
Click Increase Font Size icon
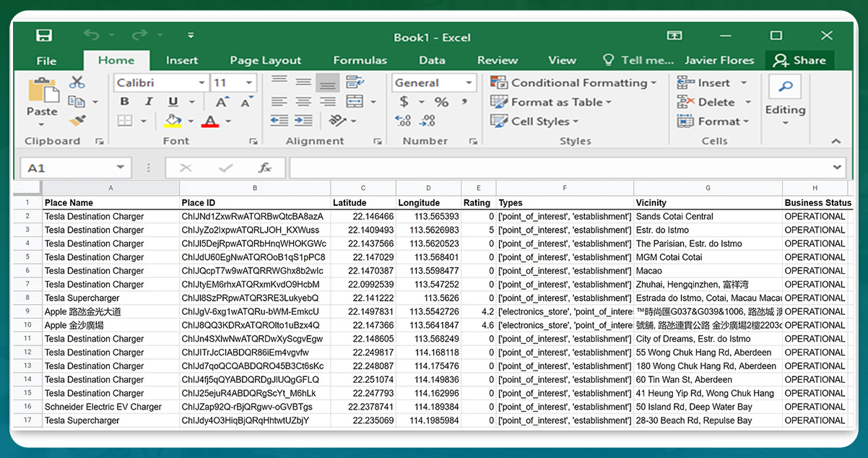tap(222, 102)
